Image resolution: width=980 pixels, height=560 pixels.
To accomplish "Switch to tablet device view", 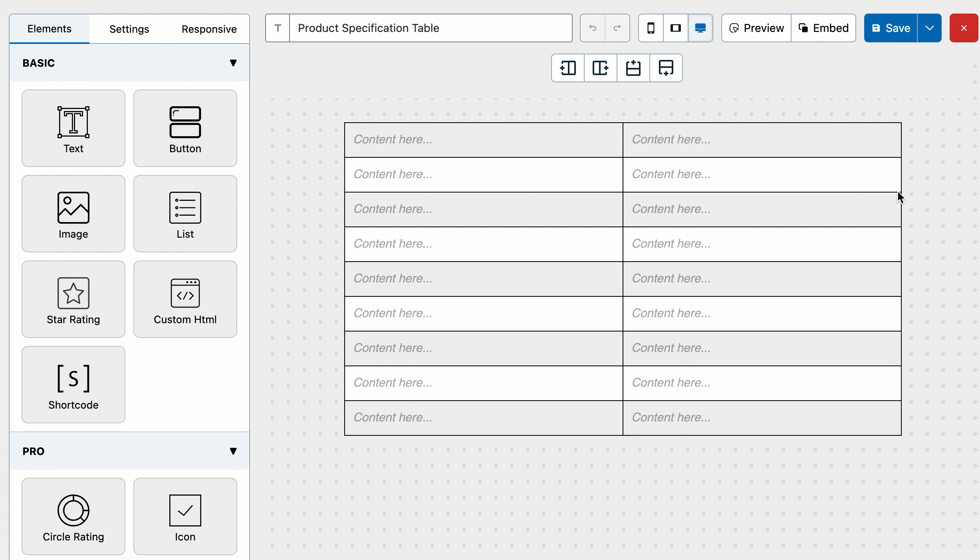I will (676, 28).
